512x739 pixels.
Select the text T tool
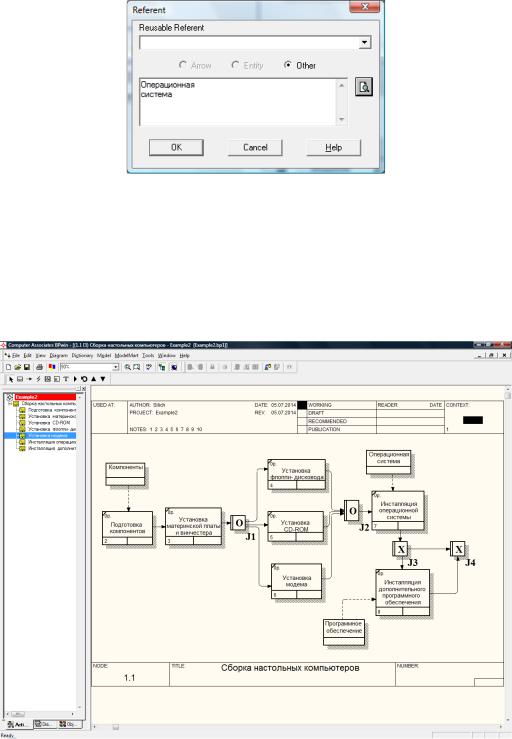click(x=66, y=379)
